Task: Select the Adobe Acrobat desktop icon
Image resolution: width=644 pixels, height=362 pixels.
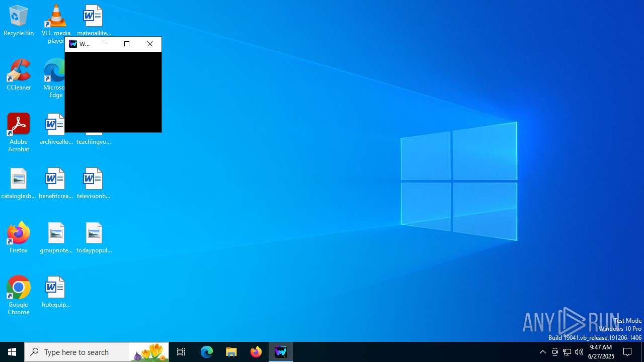Action: tap(19, 132)
